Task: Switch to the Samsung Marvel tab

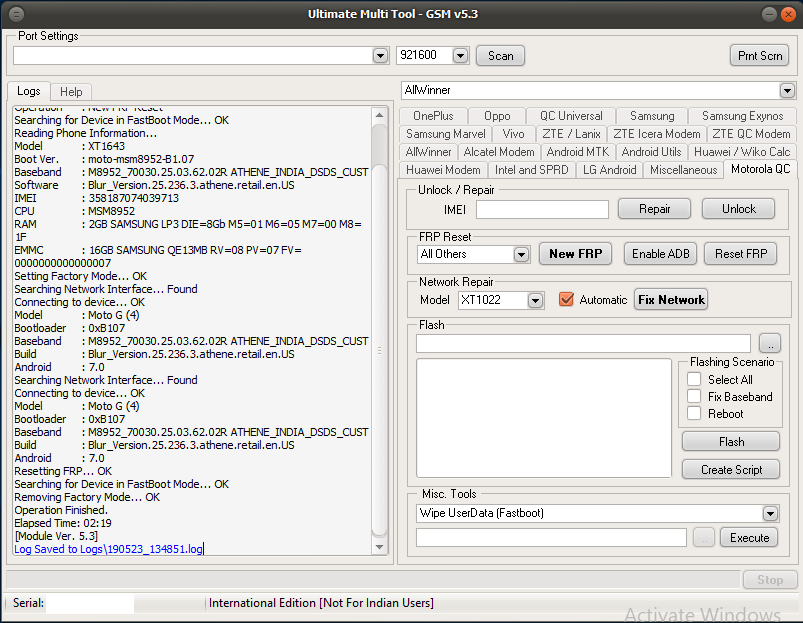Action: point(446,134)
